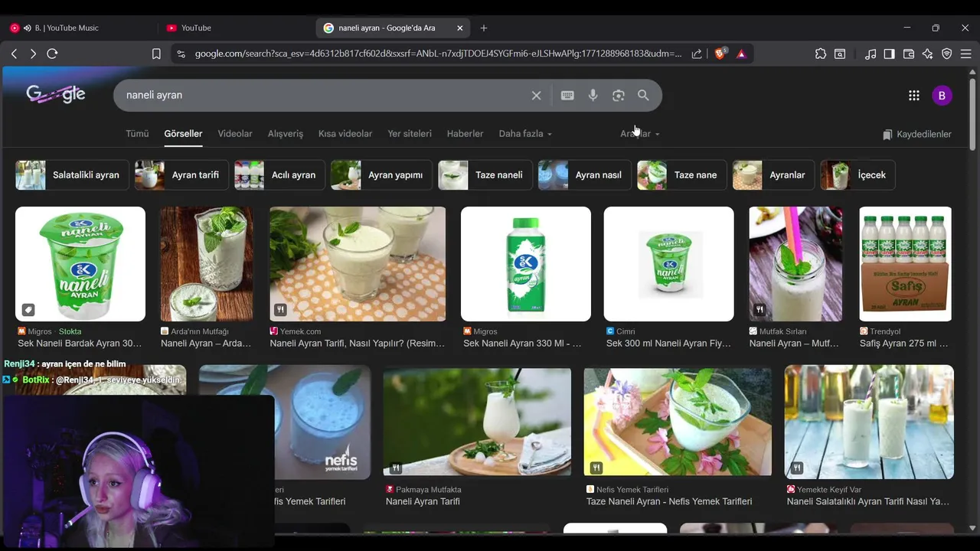Filter by Ayranlar chip
Screen dimensions: 980x551
[x=773, y=175]
